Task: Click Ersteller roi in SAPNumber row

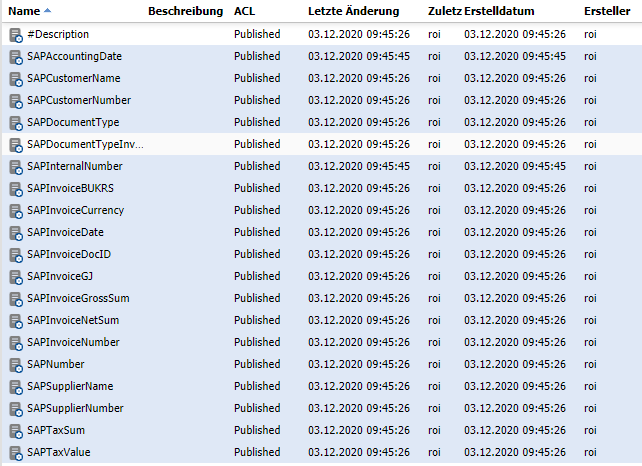Action: coord(590,364)
